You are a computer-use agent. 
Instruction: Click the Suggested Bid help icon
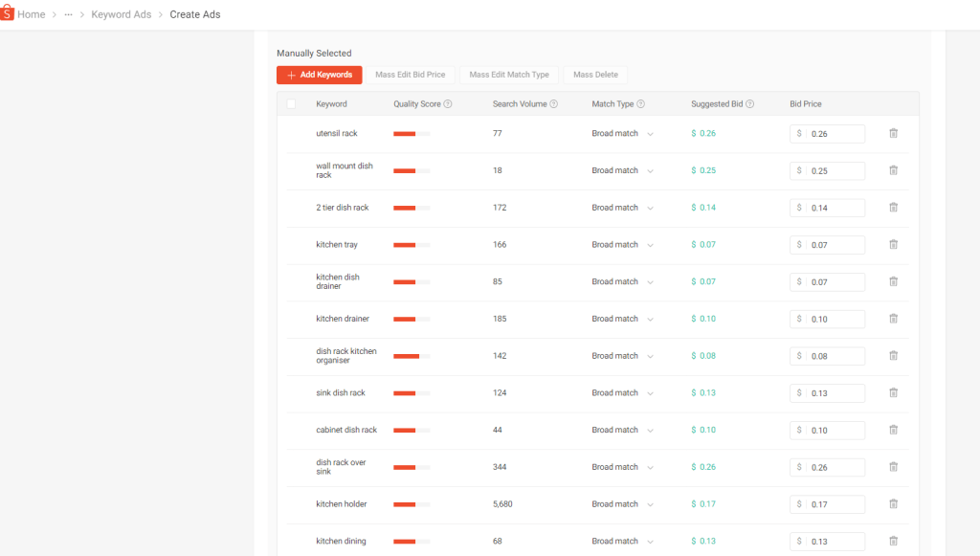click(750, 104)
